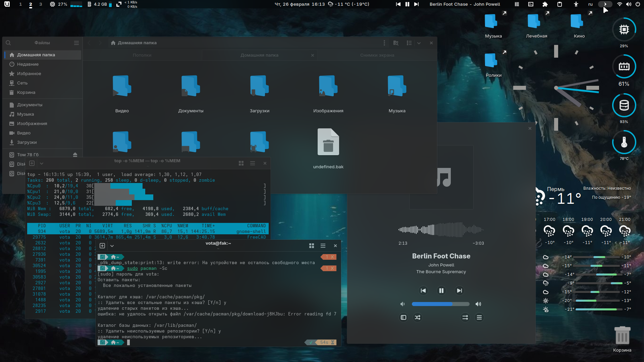Viewport: 644px width, 362px height.
Task: Adjust the music player volume slider
Action: [x=440, y=304]
